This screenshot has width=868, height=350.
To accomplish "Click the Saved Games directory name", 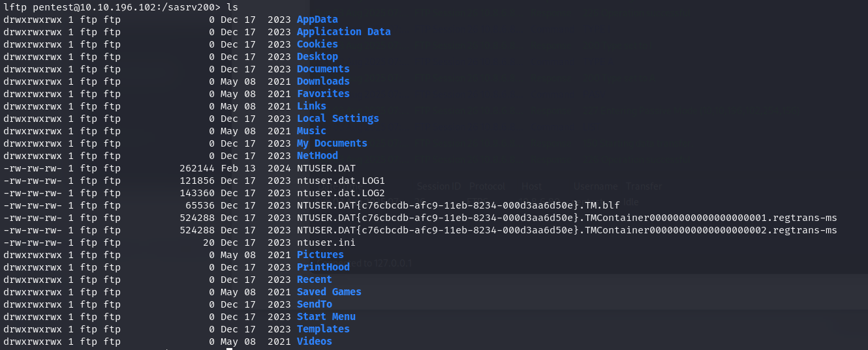I will click(x=329, y=292).
